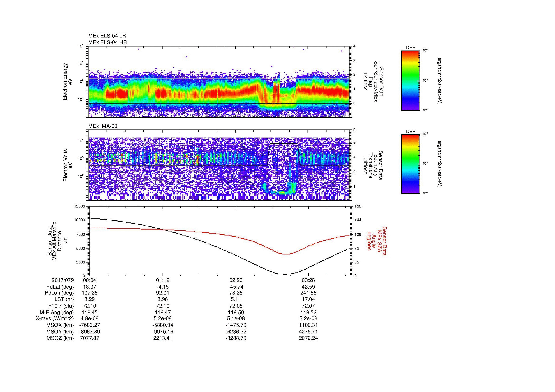Click the 'Electron Volts eV' axis label
The image size is (555, 392).
tap(68, 166)
